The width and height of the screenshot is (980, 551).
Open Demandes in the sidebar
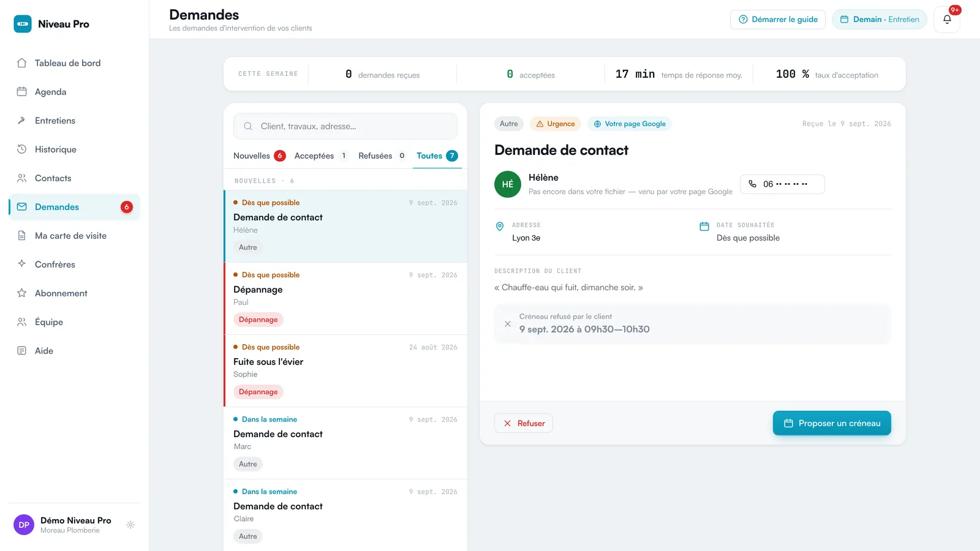tap(74, 207)
